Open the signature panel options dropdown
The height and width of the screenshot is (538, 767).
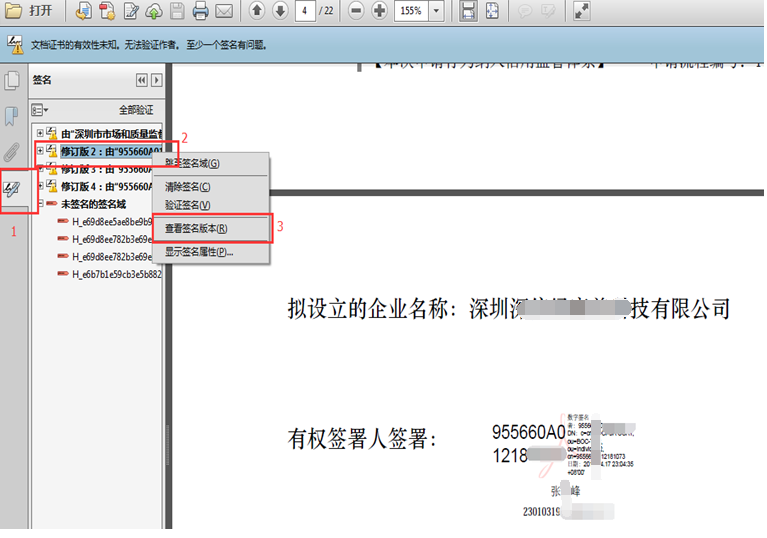tap(40, 109)
